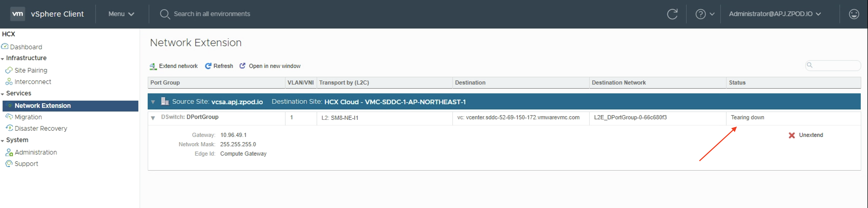The width and height of the screenshot is (868, 208).
Task: Sort by the Status column header
Action: pyautogui.click(x=737, y=82)
